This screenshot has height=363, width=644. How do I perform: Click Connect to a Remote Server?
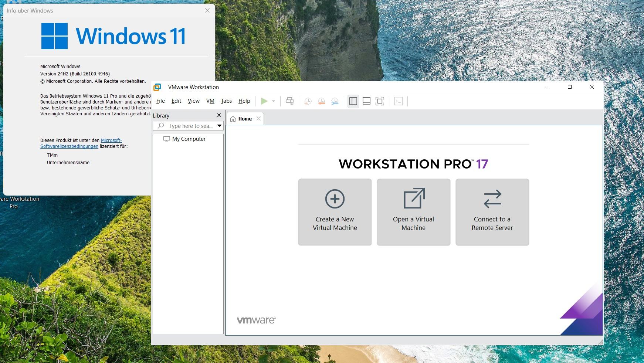(x=492, y=212)
